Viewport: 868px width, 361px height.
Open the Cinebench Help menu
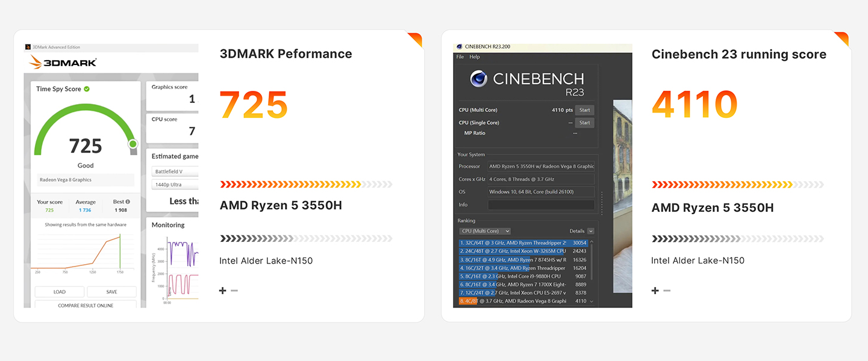[x=475, y=57]
